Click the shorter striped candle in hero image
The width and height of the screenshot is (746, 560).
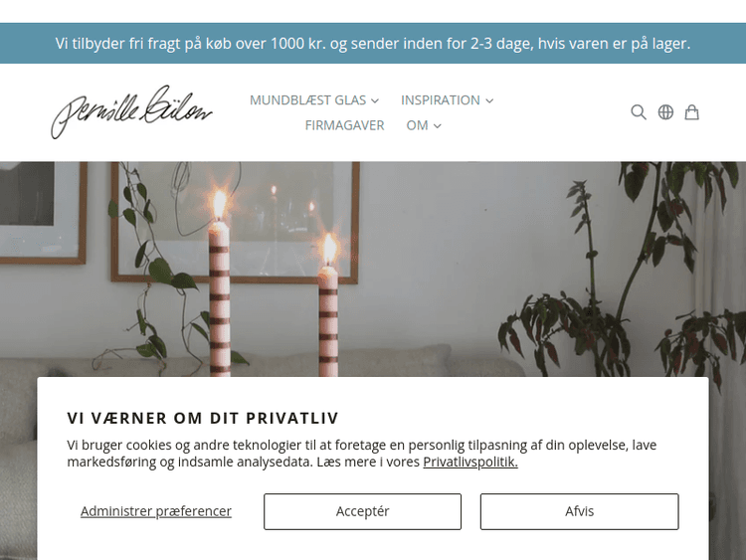tap(328, 304)
